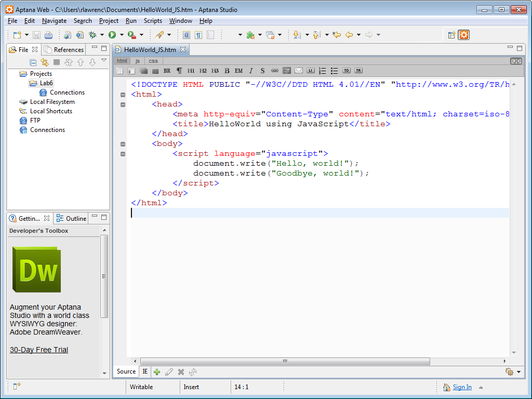532x399 pixels.
Task: Insert unordered list icon
Action: click(x=334, y=71)
